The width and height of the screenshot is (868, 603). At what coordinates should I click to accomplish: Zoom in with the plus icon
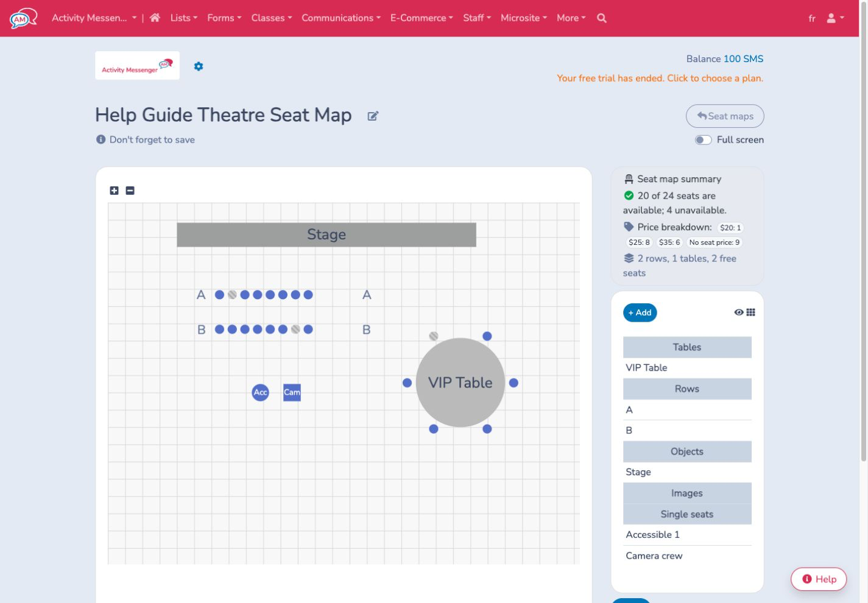click(x=114, y=191)
